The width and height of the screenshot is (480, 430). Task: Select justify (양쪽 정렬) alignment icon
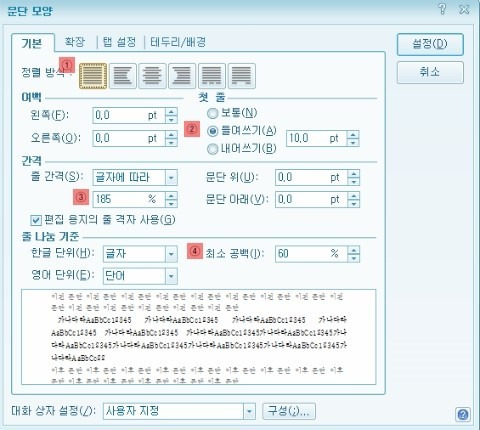click(93, 76)
